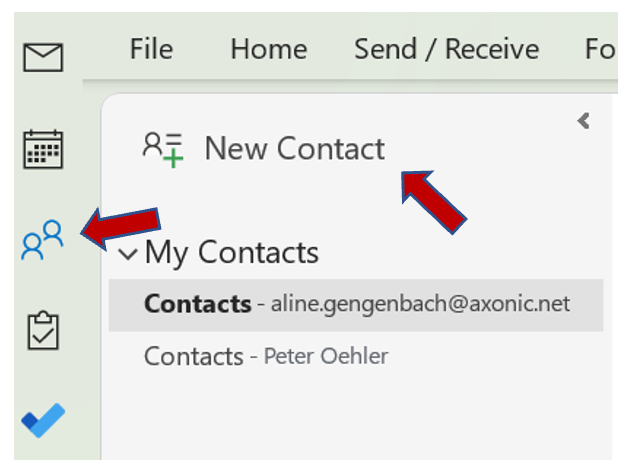The width and height of the screenshot is (622, 468).
Task: Open the File menu
Action: [x=151, y=48]
